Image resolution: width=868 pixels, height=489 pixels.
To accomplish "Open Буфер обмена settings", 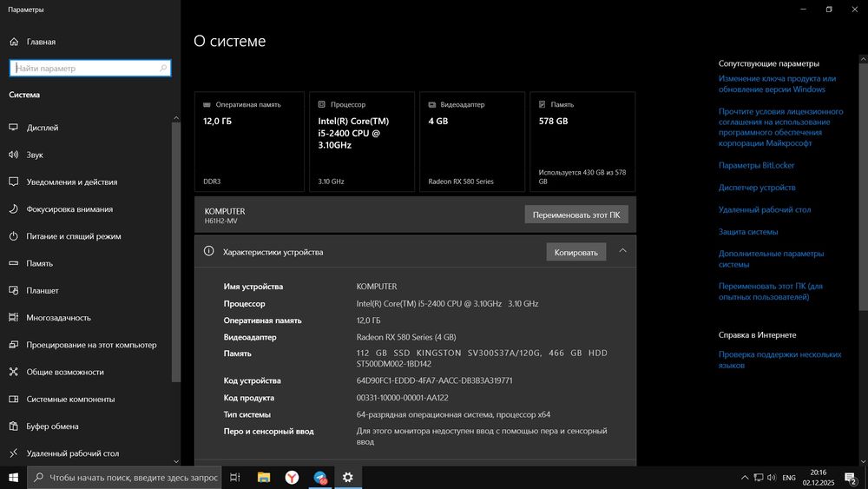I will tap(52, 426).
